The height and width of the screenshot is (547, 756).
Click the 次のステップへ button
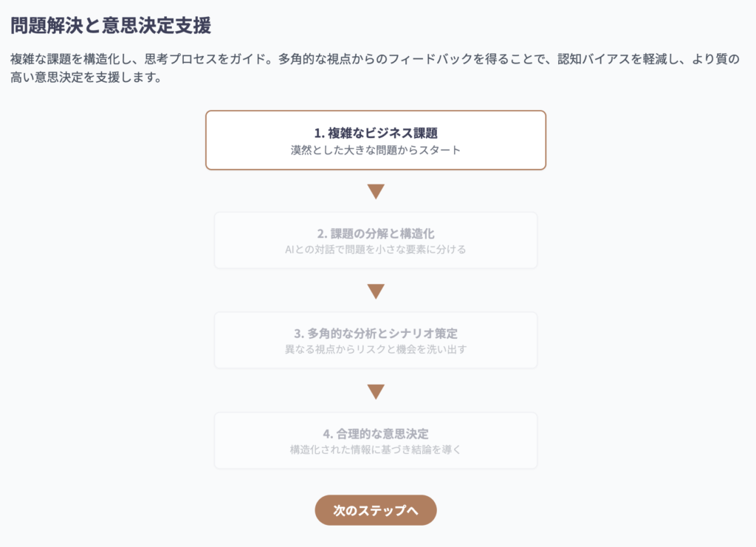pos(376,510)
